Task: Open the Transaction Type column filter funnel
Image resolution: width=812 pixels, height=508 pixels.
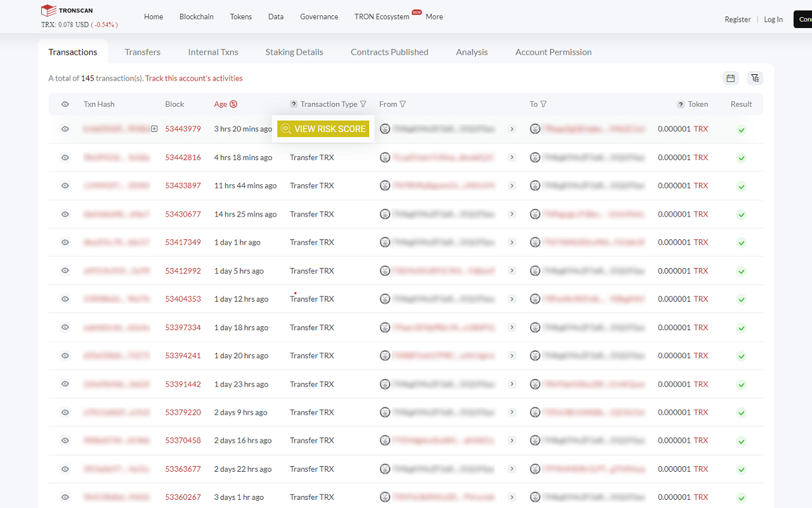Action: [363, 104]
